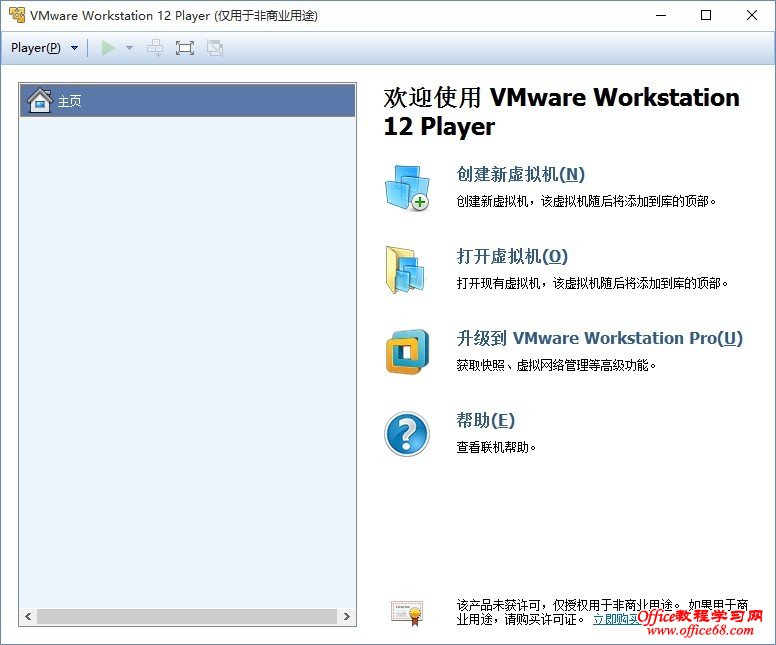Open the 打开虚拟机(O) link
Image resolution: width=776 pixels, height=645 pixels.
point(512,256)
